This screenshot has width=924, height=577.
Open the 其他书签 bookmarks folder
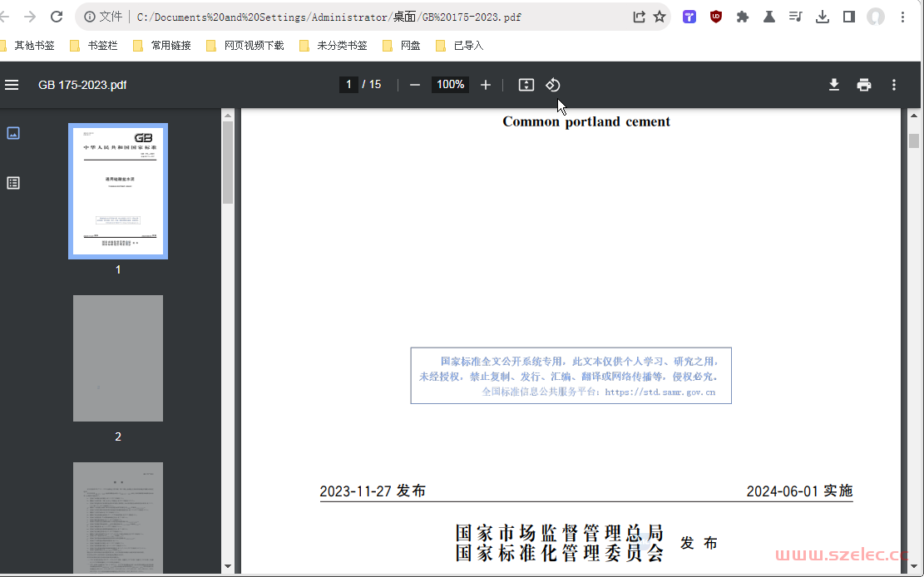pos(27,46)
